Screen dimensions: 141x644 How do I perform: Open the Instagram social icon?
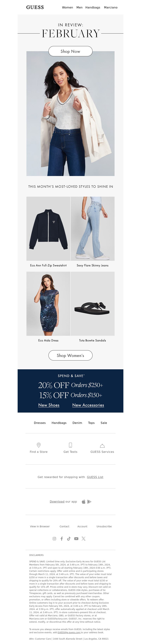(54, 538)
